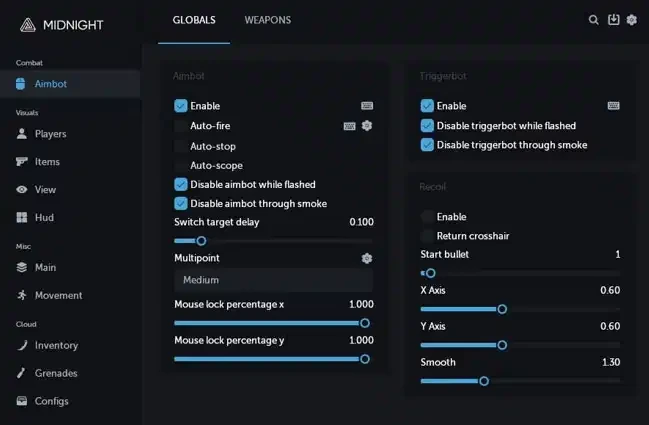
Task: Open Multipoint settings gear
Action: [x=367, y=258]
